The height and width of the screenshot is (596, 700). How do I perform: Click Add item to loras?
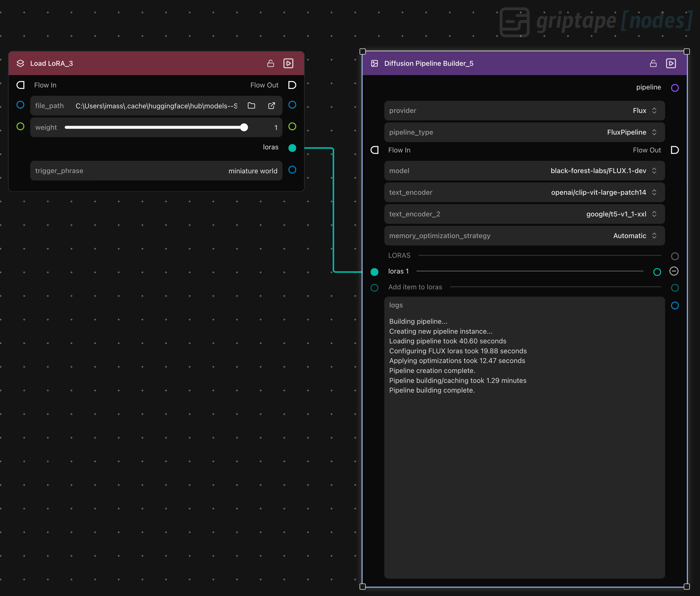[x=415, y=287]
